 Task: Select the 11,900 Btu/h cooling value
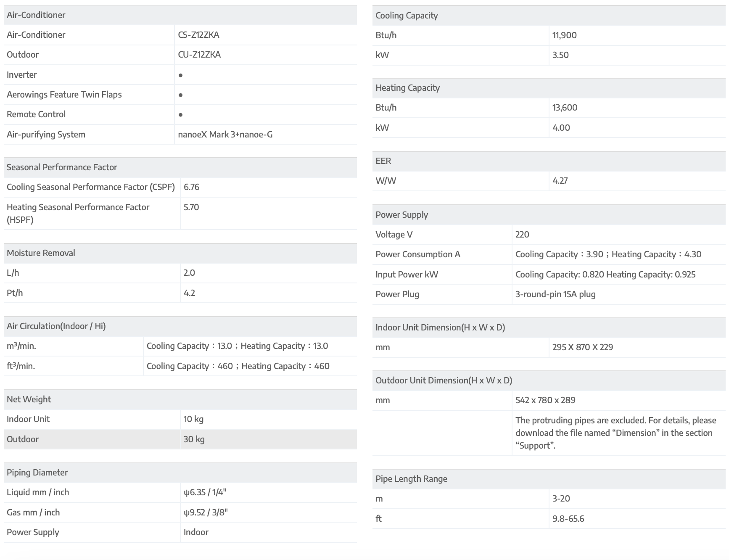tap(564, 35)
